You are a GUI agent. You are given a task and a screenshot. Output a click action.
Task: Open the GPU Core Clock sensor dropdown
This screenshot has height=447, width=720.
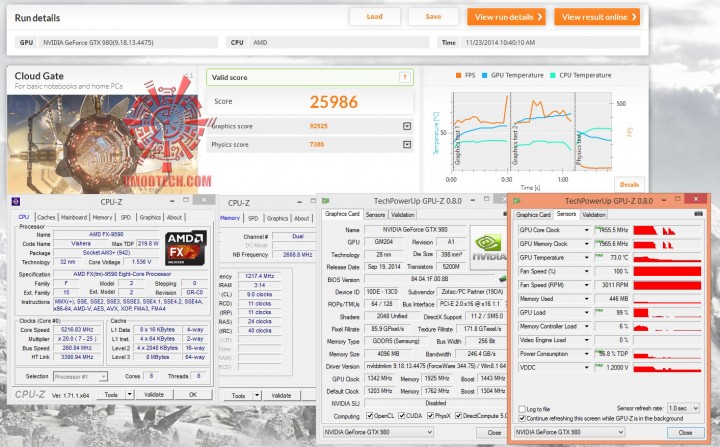point(586,230)
